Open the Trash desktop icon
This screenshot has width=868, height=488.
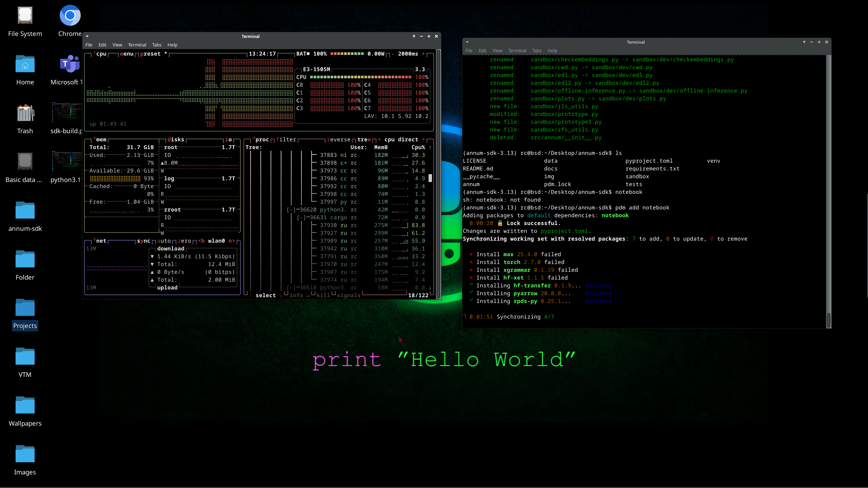[x=25, y=113]
